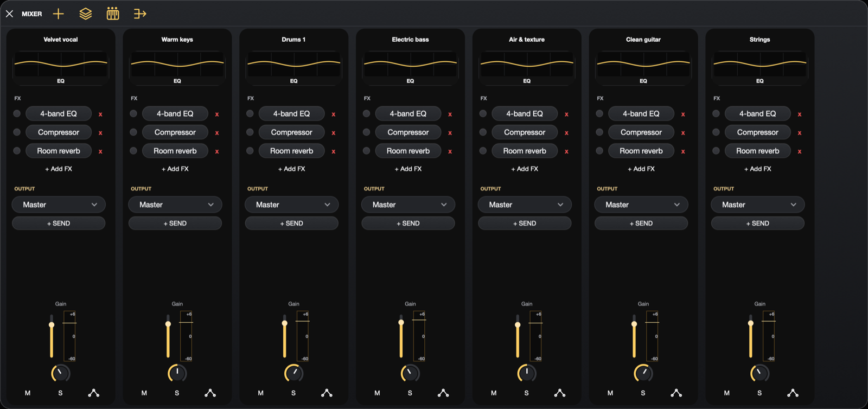Add FX to Strings channel

click(758, 169)
